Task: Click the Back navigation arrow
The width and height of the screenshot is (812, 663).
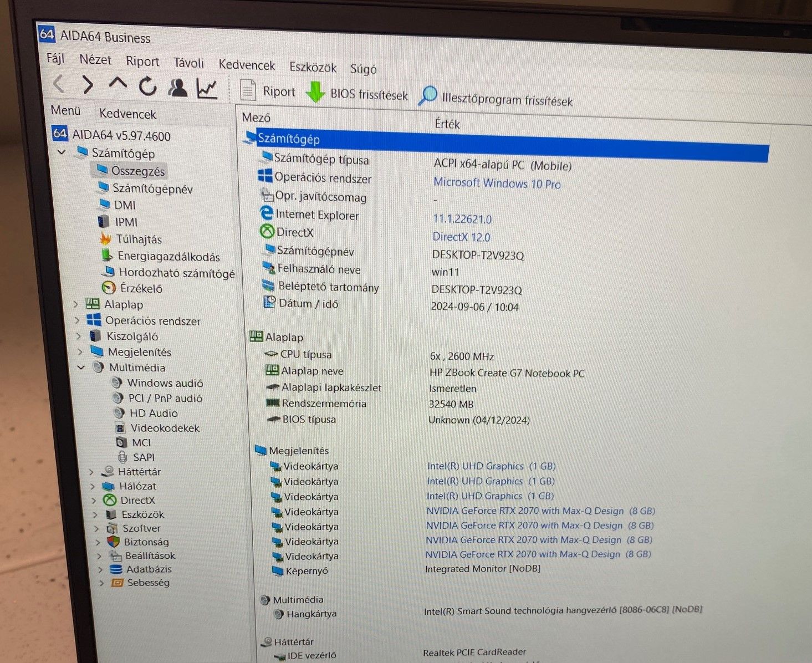Action: click(59, 84)
